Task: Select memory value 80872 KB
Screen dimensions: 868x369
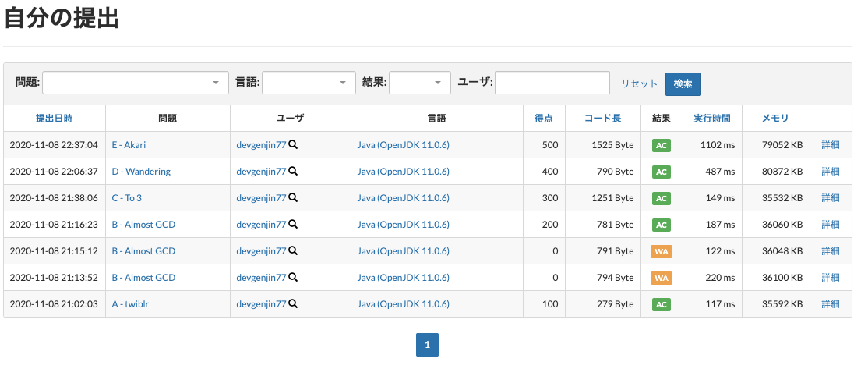Action: [782, 172]
